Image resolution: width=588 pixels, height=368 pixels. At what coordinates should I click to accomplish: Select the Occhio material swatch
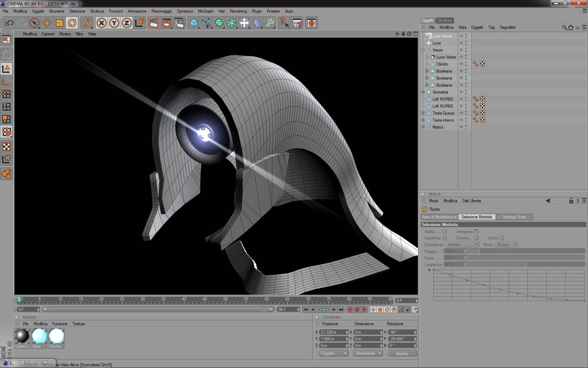[x=56, y=336]
